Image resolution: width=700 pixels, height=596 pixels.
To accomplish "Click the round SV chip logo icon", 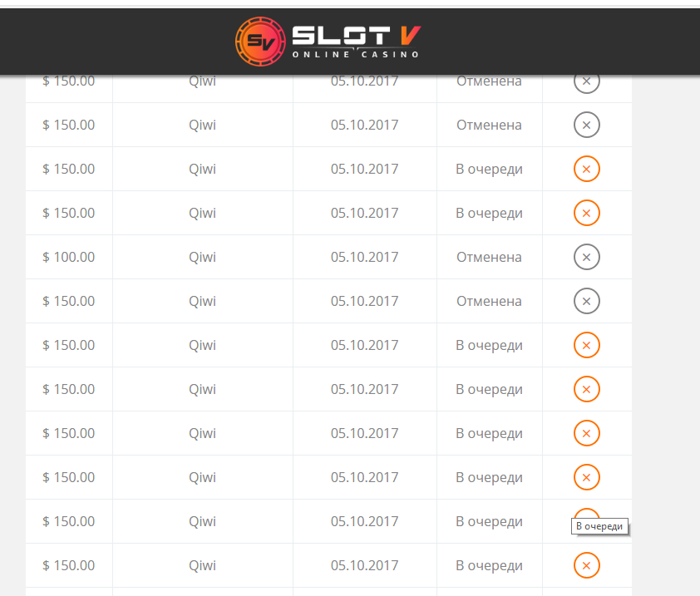I will pyautogui.click(x=260, y=42).
